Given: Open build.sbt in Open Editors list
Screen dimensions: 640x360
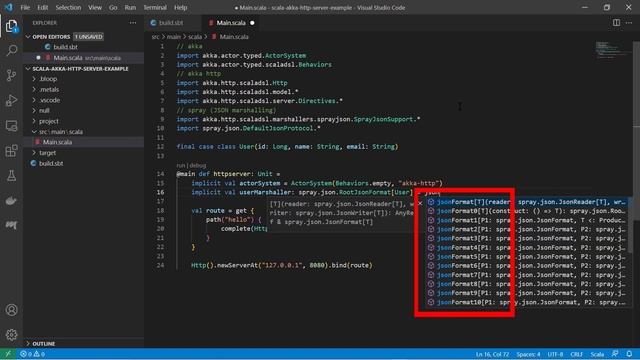Looking at the screenshot, I should (65, 47).
